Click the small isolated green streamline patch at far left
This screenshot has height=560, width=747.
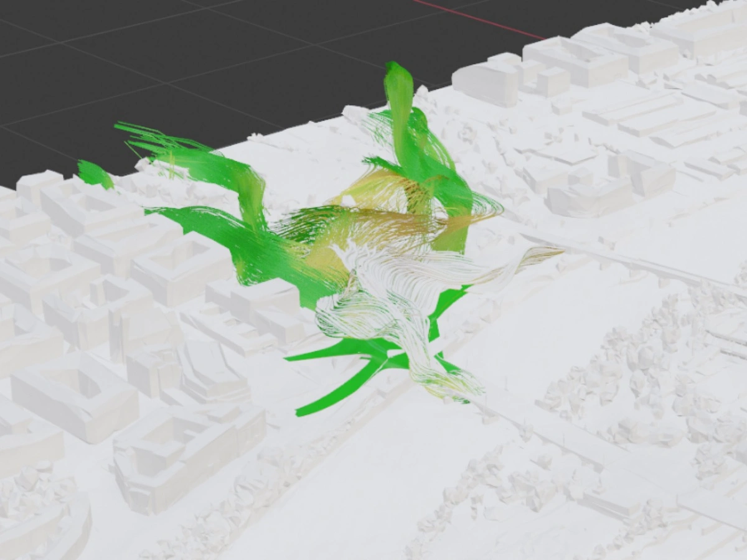click(x=95, y=174)
